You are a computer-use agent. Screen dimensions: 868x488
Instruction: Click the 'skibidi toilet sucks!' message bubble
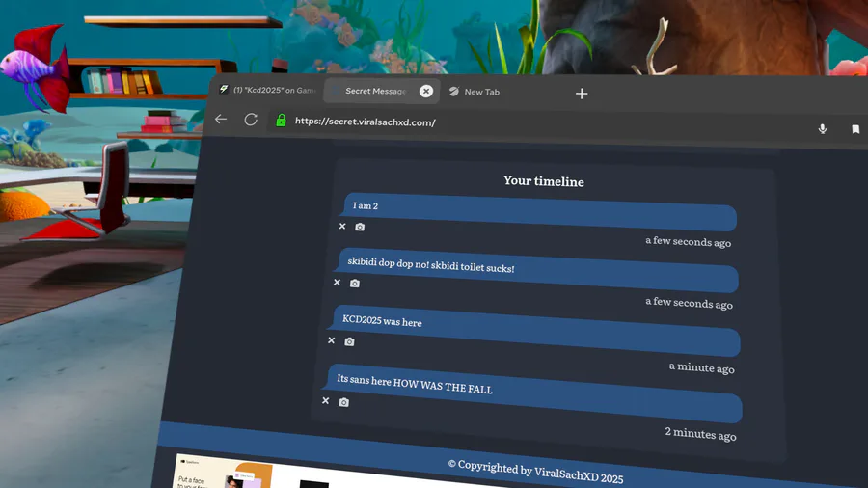click(537, 271)
